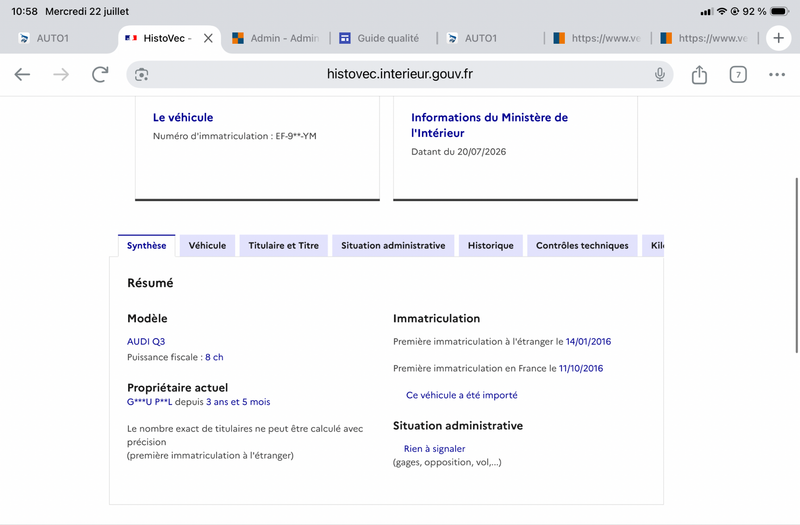Screen dimensions: 800x525
Task: Tap the battery indicator in status bar
Action: click(780, 11)
